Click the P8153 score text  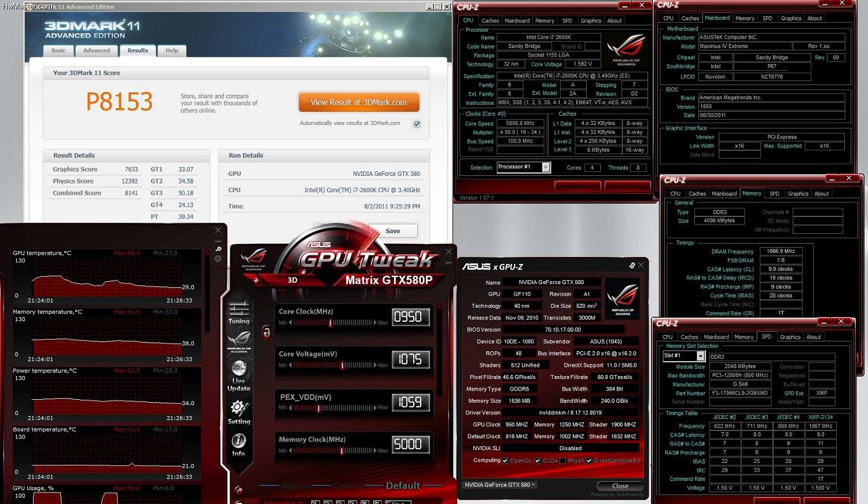tap(119, 102)
